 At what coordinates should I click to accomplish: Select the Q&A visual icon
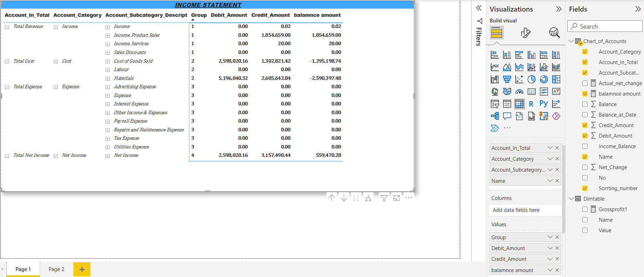click(x=507, y=116)
